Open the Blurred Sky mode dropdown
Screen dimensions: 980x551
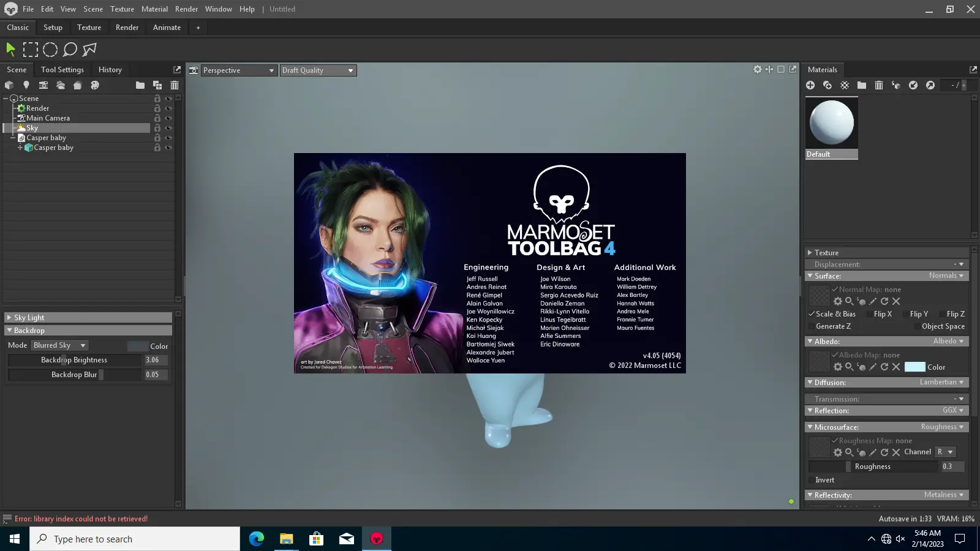click(60, 345)
